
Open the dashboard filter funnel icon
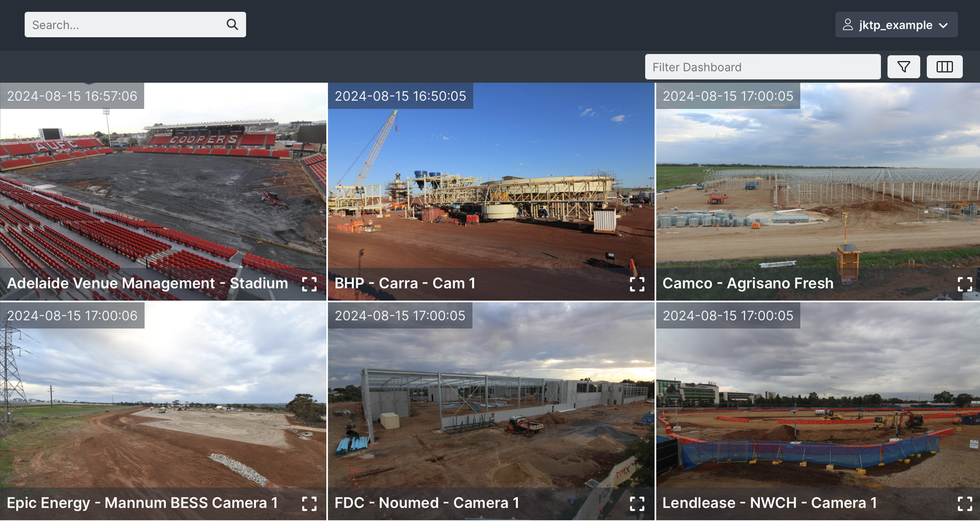coord(904,67)
